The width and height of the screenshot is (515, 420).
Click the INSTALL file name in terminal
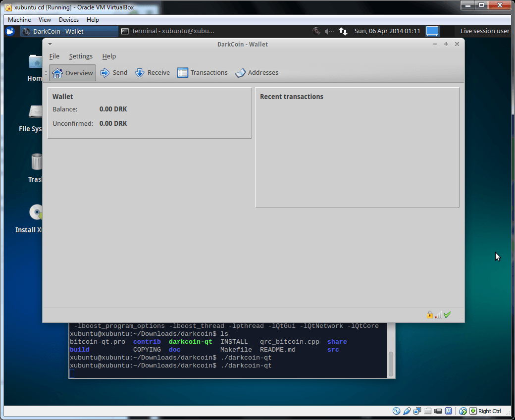coord(234,342)
